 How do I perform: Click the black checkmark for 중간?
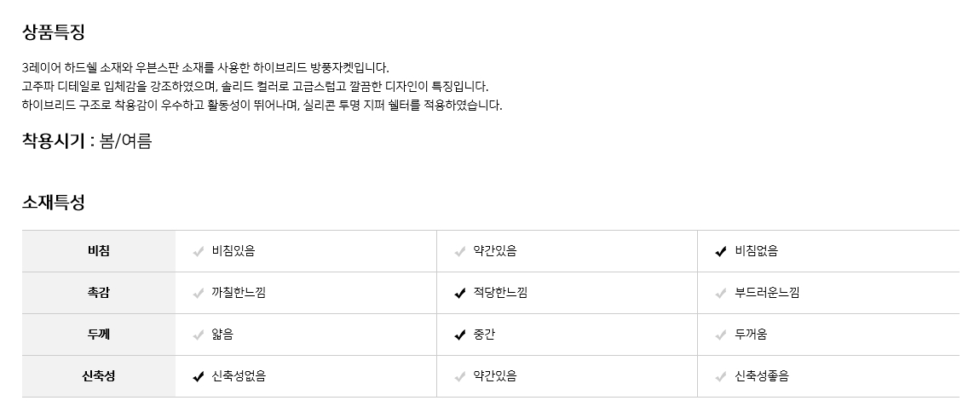click(x=459, y=335)
